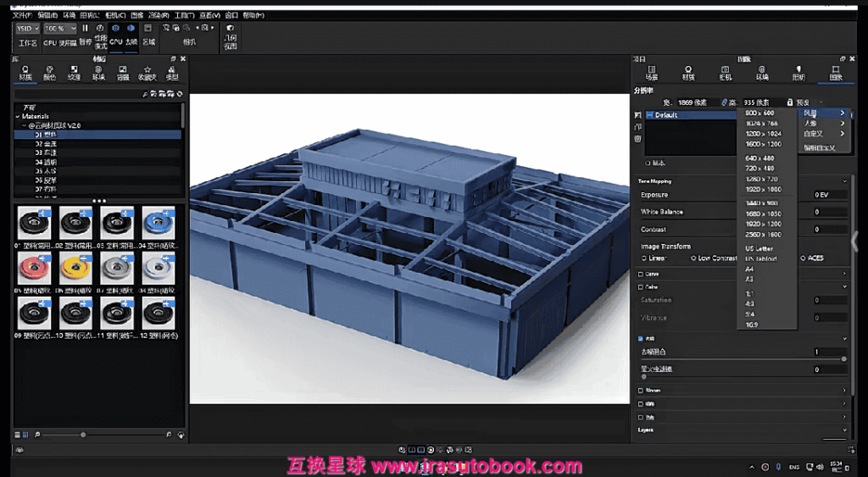Open the geometry view (几何视图) icon
This screenshot has height=477, width=868.
tap(231, 28)
